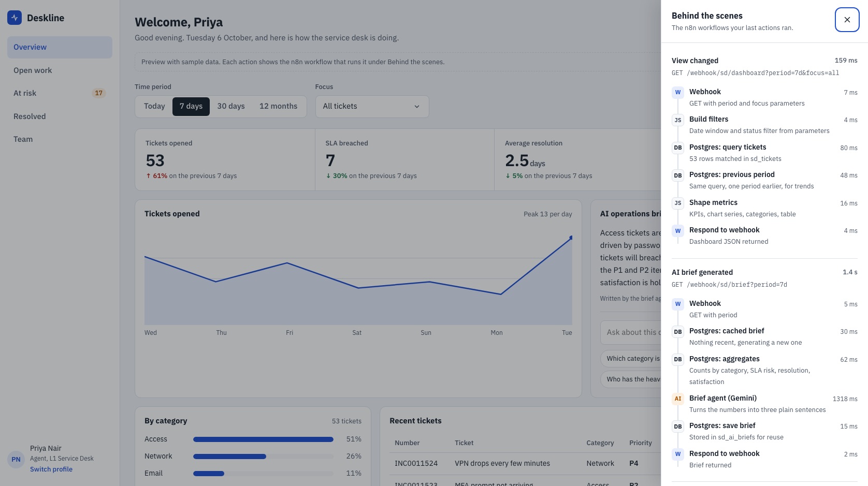Screen dimensions: 868x486
Task: Select the 12 months time period
Action: coord(278,106)
